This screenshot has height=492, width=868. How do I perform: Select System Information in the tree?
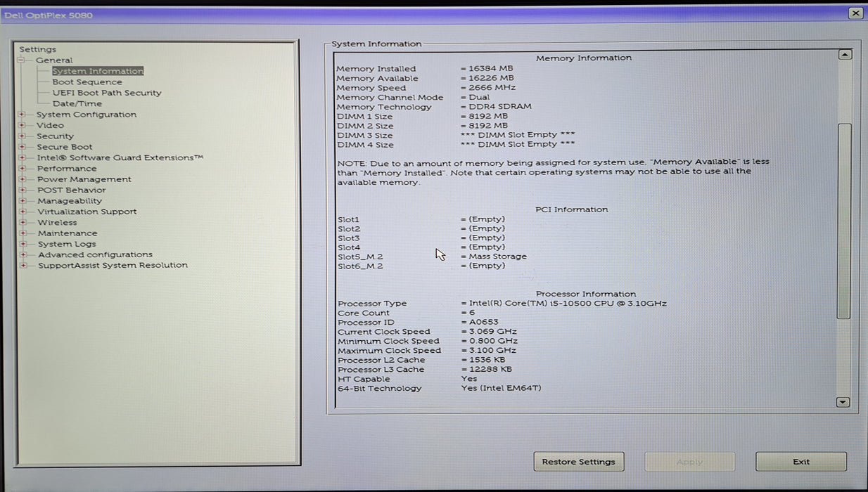coord(98,71)
